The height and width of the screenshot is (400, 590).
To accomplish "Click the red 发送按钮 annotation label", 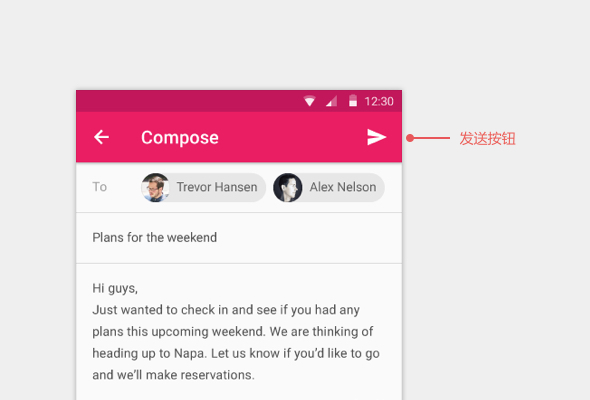I will (x=487, y=138).
